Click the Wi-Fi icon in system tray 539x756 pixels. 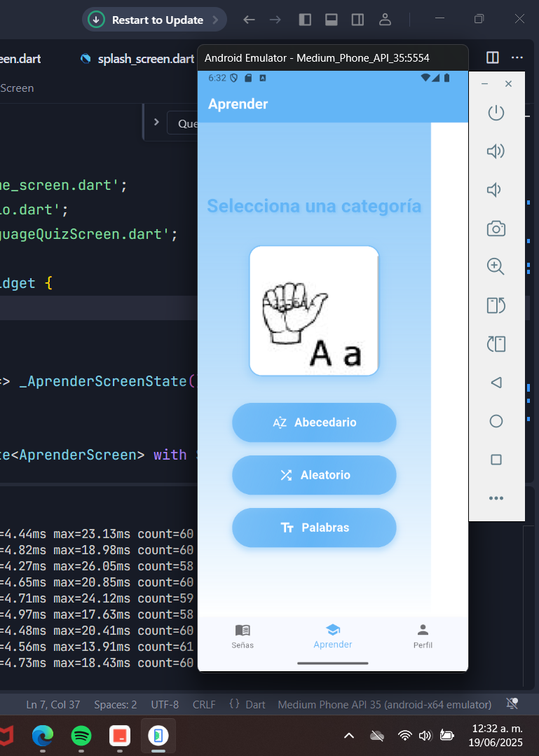pyautogui.click(x=405, y=736)
